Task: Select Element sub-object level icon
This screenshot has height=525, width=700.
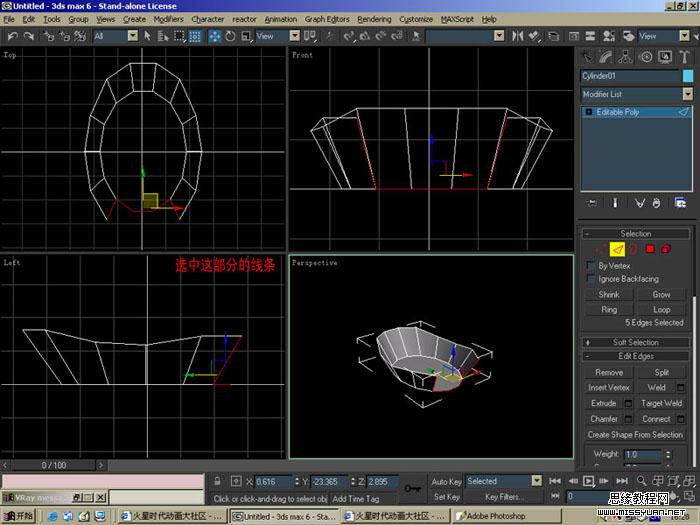Action: tap(666, 249)
